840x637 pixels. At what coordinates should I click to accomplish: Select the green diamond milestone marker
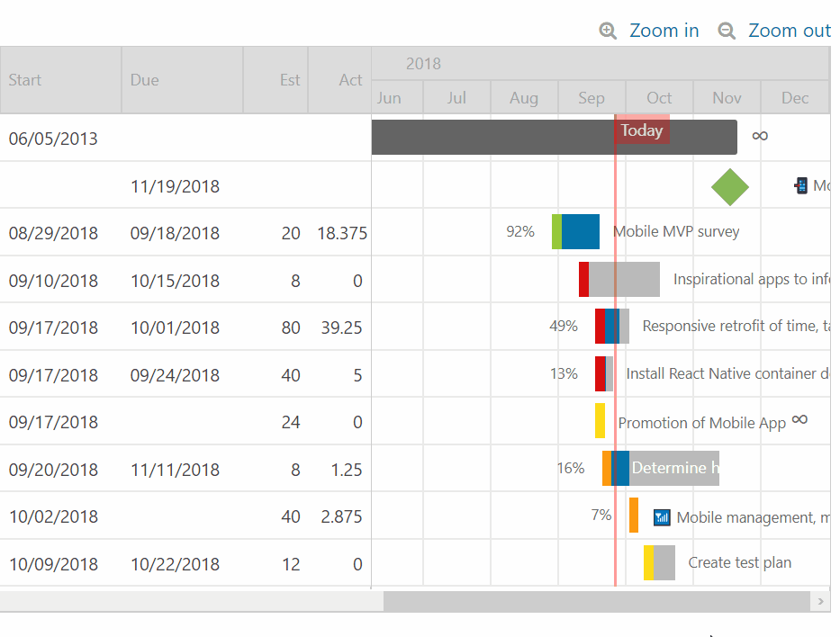(729, 187)
